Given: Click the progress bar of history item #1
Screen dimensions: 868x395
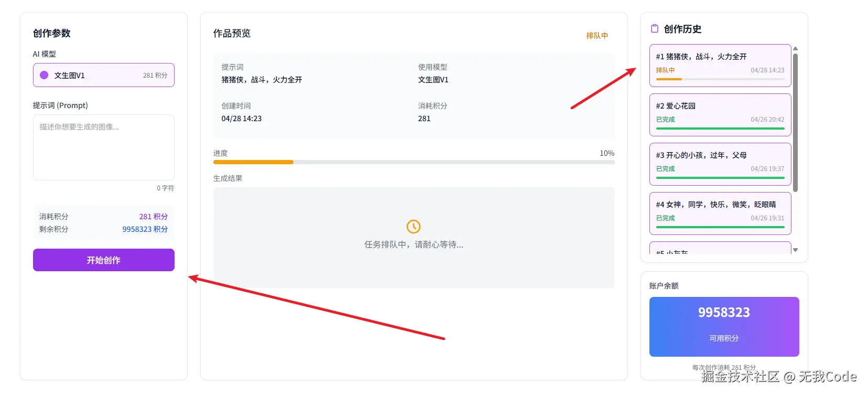Looking at the screenshot, I should click(720, 79).
